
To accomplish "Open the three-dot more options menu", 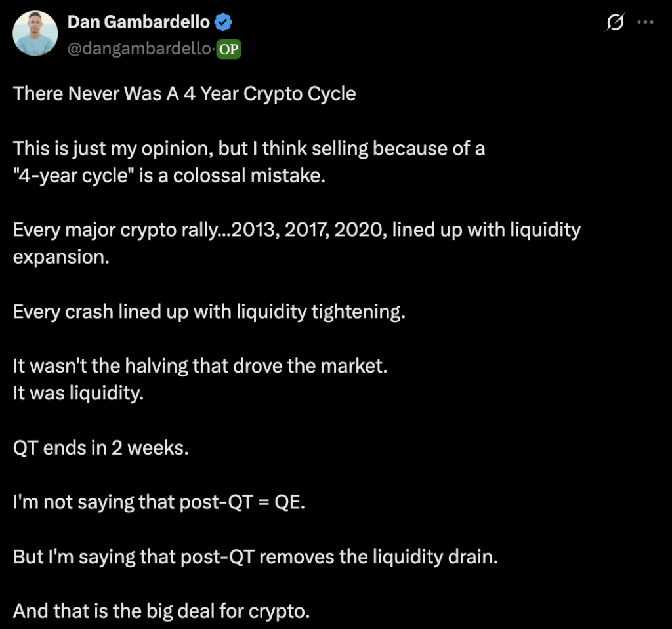I will coord(646,22).
